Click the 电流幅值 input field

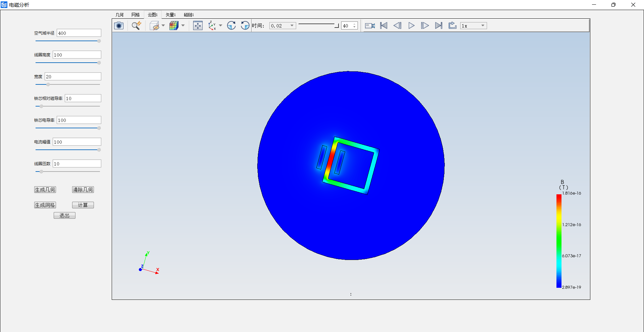point(77,142)
